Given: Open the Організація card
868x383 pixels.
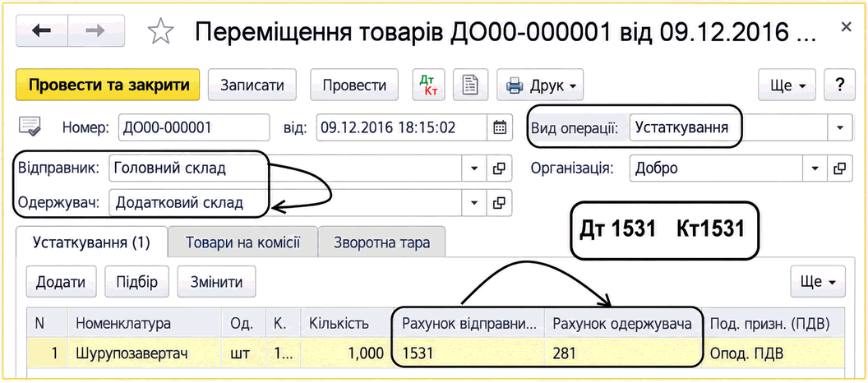Looking at the screenshot, I should coord(840,168).
